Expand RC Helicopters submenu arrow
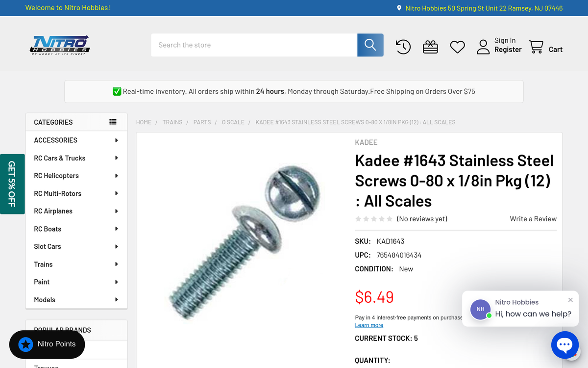 pyautogui.click(x=117, y=176)
